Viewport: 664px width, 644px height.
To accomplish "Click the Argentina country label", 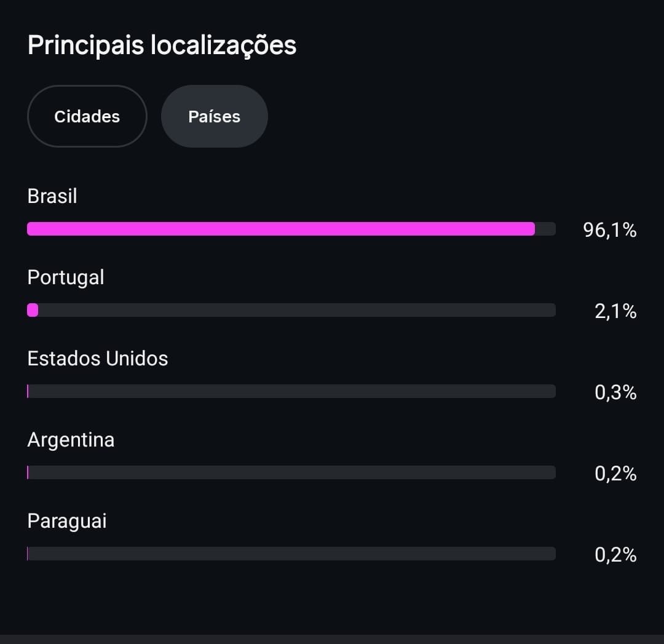I will point(71,440).
